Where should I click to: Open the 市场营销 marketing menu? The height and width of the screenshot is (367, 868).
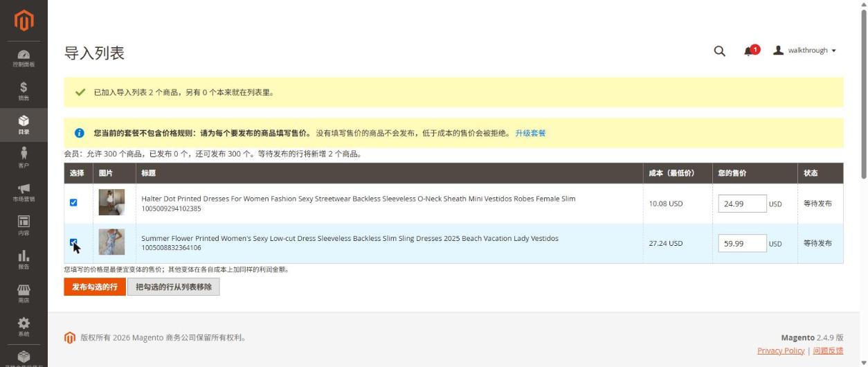click(24, 193)
